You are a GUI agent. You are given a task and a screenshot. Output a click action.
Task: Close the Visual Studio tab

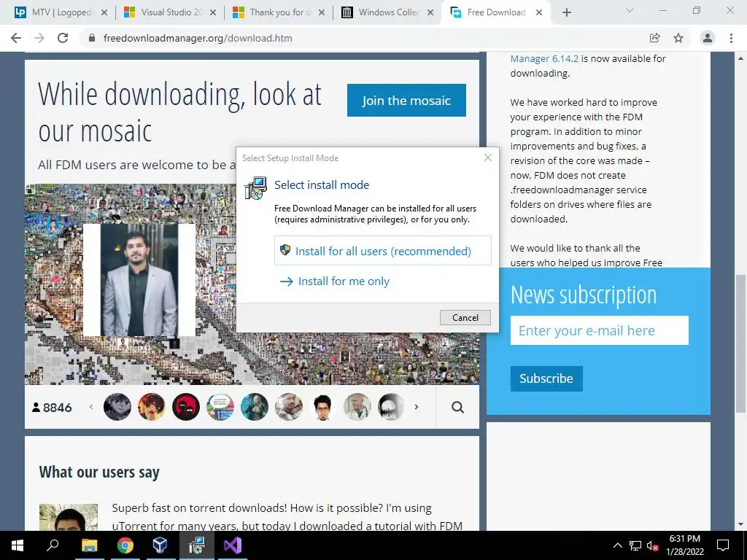click(x=213, y=12)
